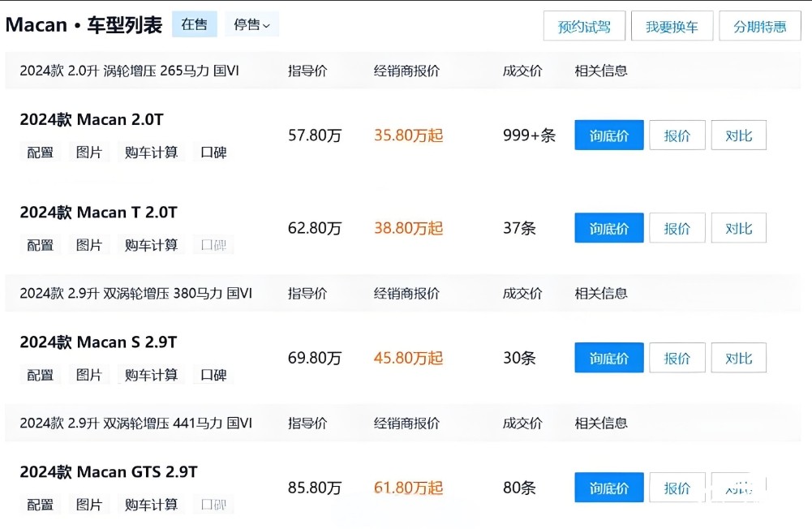Click 对比 for Macan 2.0T
The image size is (812, 529).
click(738, 135)
